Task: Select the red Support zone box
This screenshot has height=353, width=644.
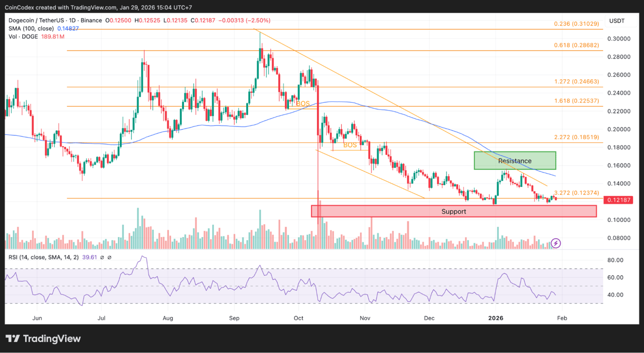Action: [x=454, y=211]
